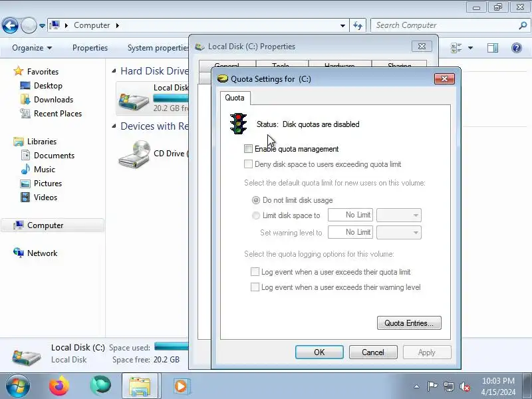Show hidden tray icons arrow
Image resolution: width=532 pixels, height=399 pixels.
pos(416,386)
